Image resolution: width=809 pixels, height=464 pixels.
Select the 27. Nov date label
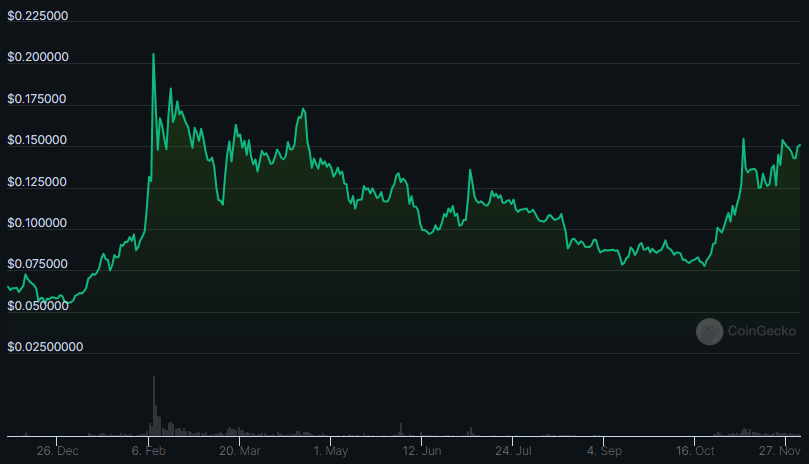(x=779, y=451)
